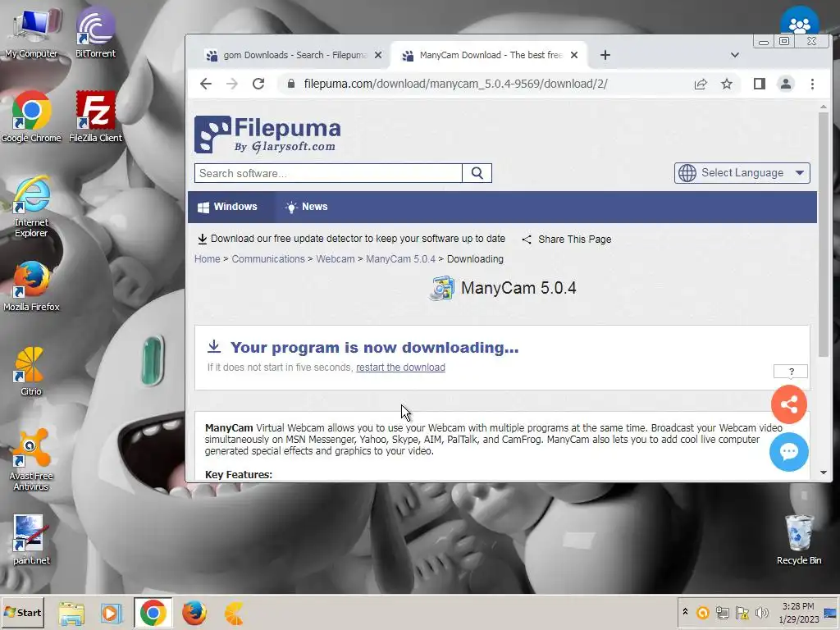The width and height of the screenshot is (840, 630).
Task: Open Chrome tab search chevron
Action: [734, 55]
